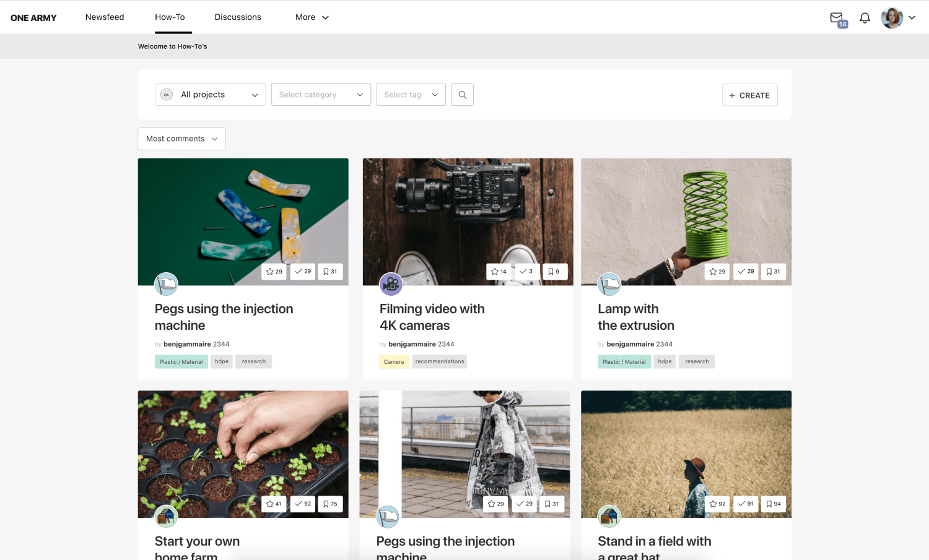
Task: Click star count 92 on Stand in field card
Action: (x=718, y=504)
